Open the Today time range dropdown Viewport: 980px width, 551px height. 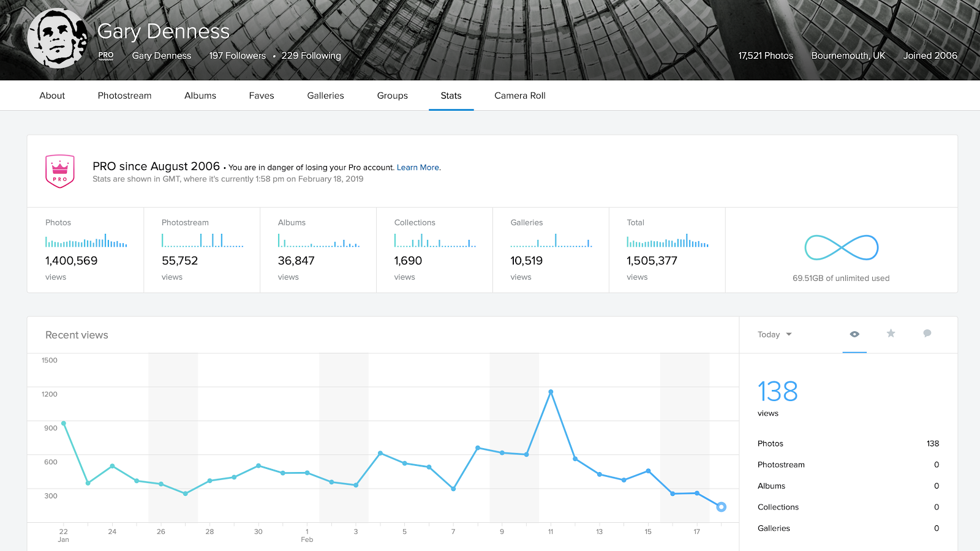coord(774,335)
